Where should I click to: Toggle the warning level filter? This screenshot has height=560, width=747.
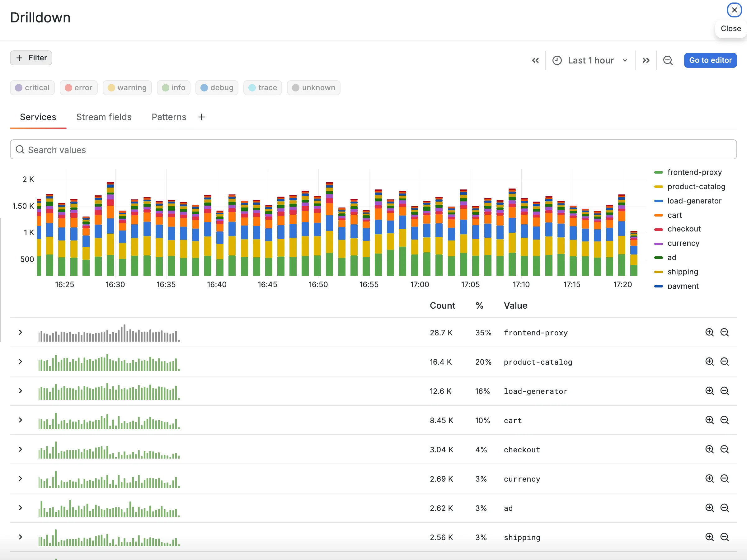pos(127,88)
